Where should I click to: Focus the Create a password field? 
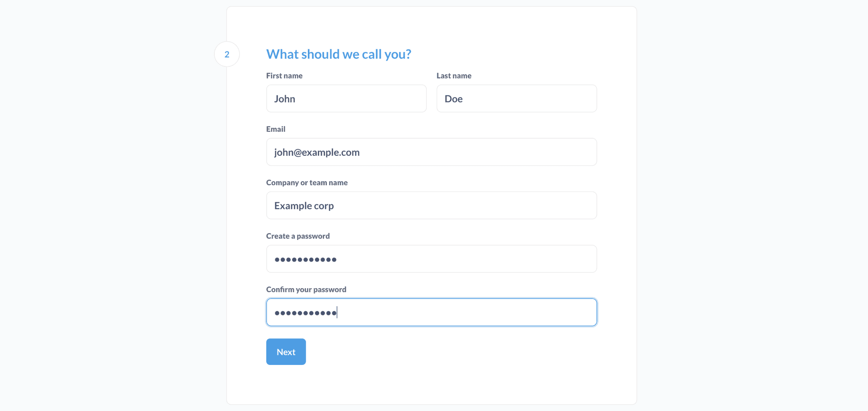coord(452,259)
